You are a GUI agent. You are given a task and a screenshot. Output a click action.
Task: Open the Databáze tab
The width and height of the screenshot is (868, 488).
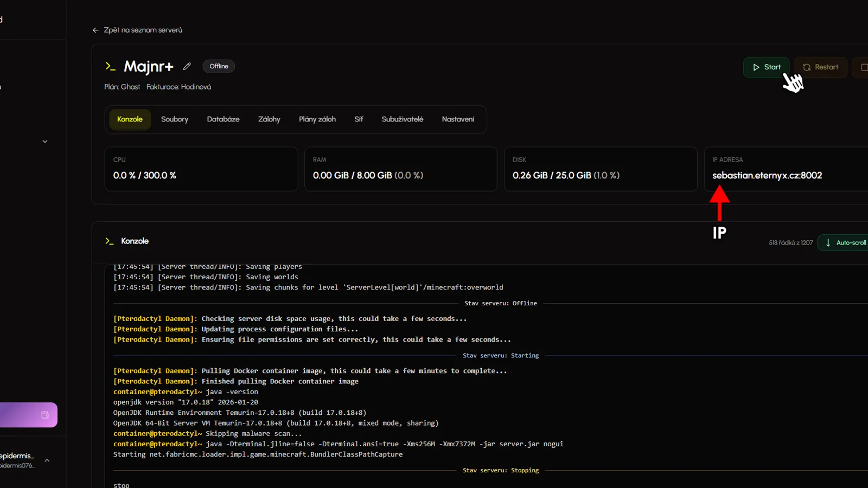coord(223,119)
